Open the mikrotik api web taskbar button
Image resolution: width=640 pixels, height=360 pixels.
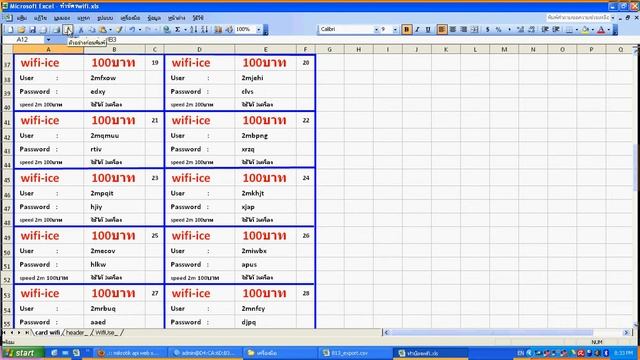coord(130,353)
